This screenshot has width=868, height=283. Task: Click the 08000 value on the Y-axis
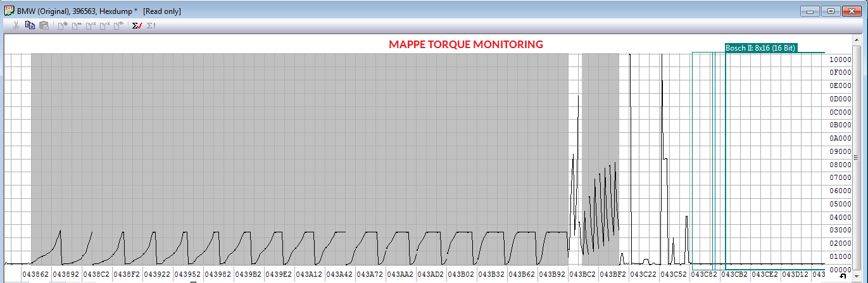(840, 165)
